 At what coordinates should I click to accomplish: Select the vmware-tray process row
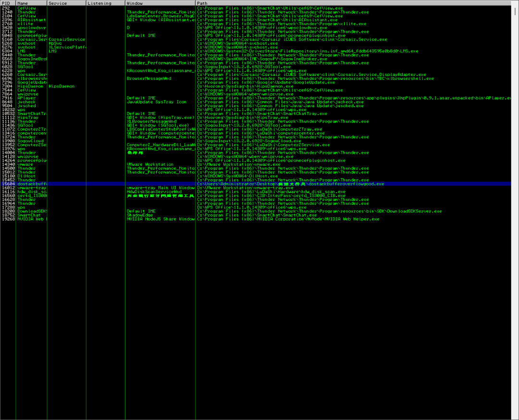click(256, 188)
